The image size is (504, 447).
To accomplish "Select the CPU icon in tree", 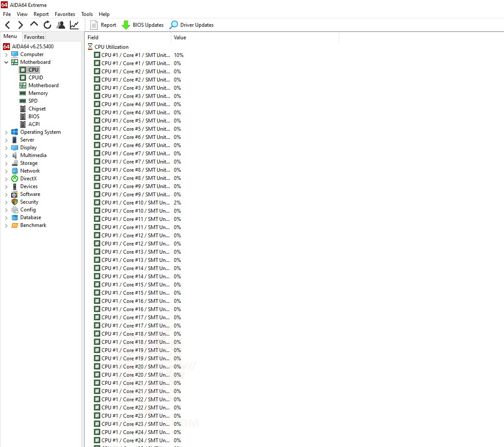I will pyautogui.click(x=23, y=70).
